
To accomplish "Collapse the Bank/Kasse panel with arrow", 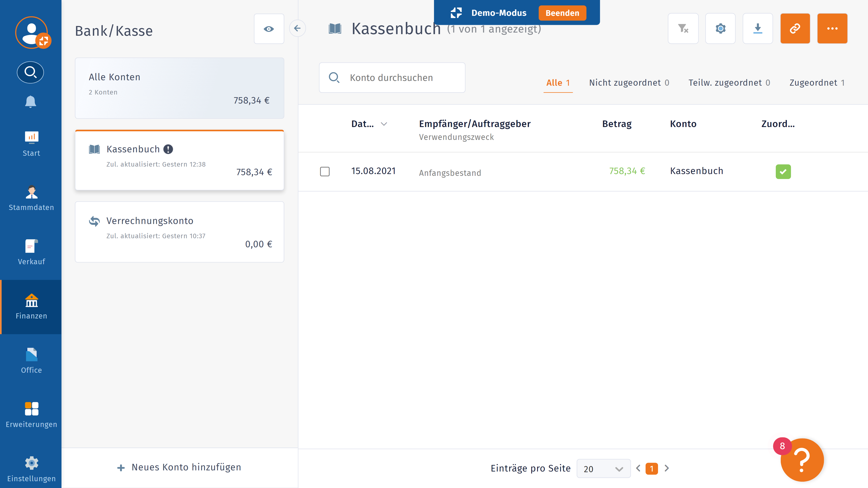I will point(297,28).
